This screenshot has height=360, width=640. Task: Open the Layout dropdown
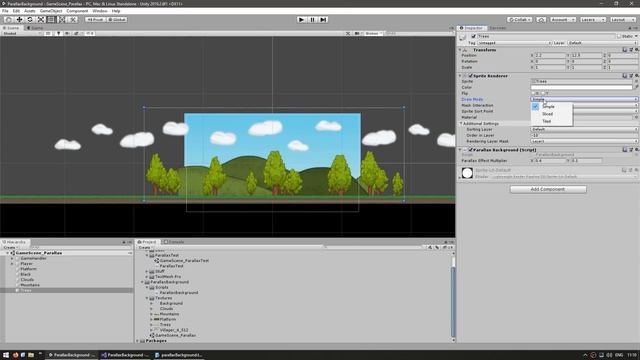pos(623,19)
